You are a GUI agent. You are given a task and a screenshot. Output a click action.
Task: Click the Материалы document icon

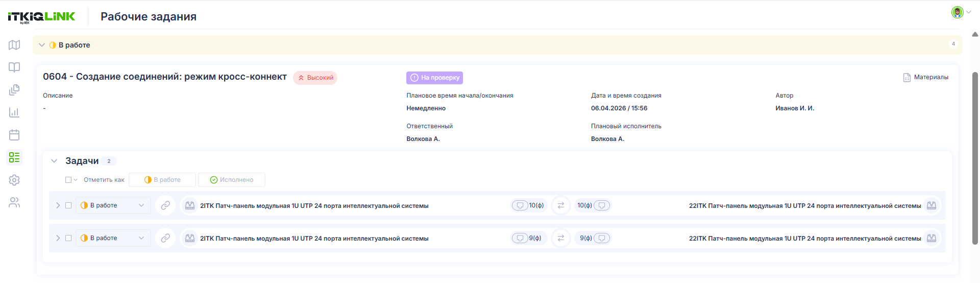tap(907, 78)
